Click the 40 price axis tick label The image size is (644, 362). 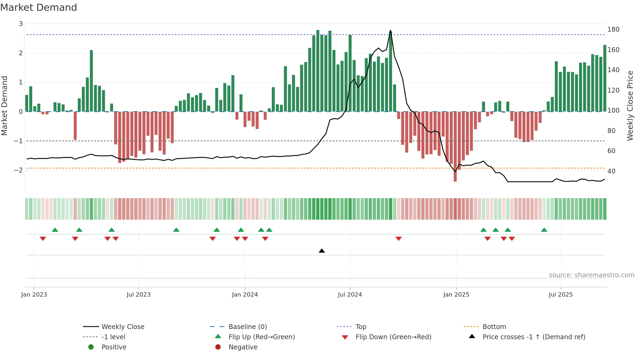(x=611, y=171)
